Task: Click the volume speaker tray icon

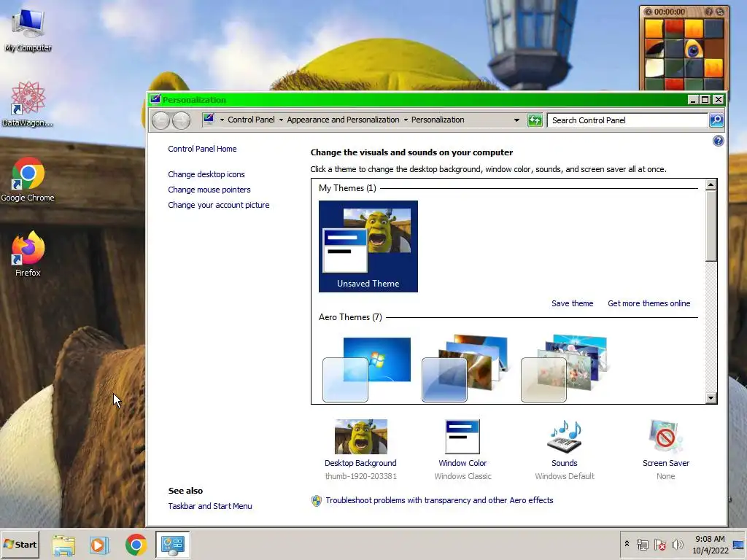Action: [x=677, y=544]
